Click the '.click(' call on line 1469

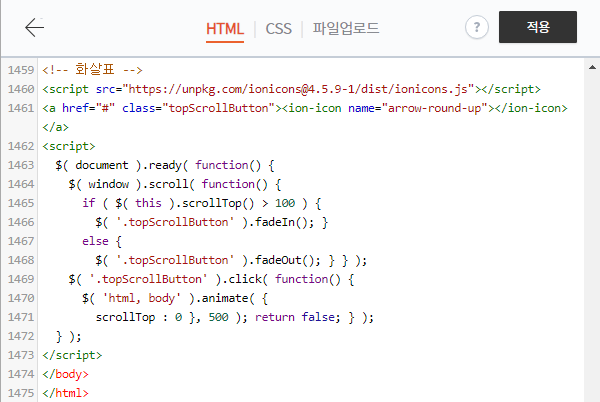coord(245,279)
